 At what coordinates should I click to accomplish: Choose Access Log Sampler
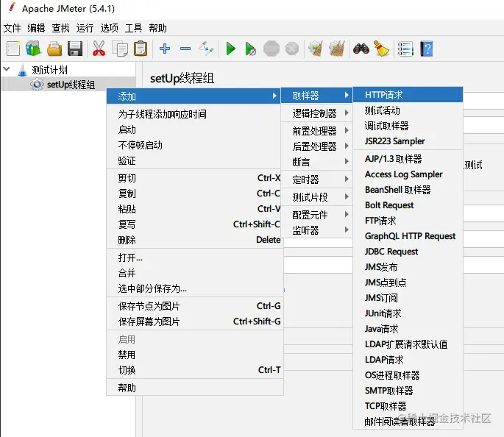[408, 174]
